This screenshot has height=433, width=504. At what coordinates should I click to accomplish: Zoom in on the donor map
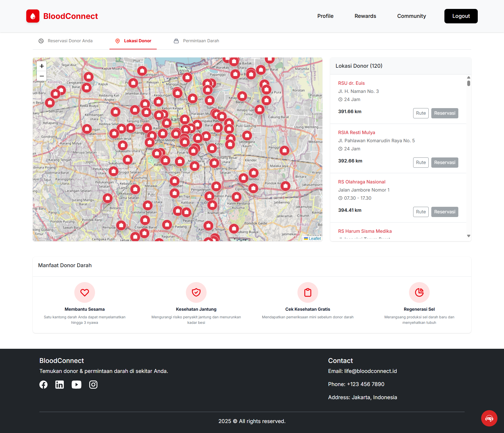(42, 66)
